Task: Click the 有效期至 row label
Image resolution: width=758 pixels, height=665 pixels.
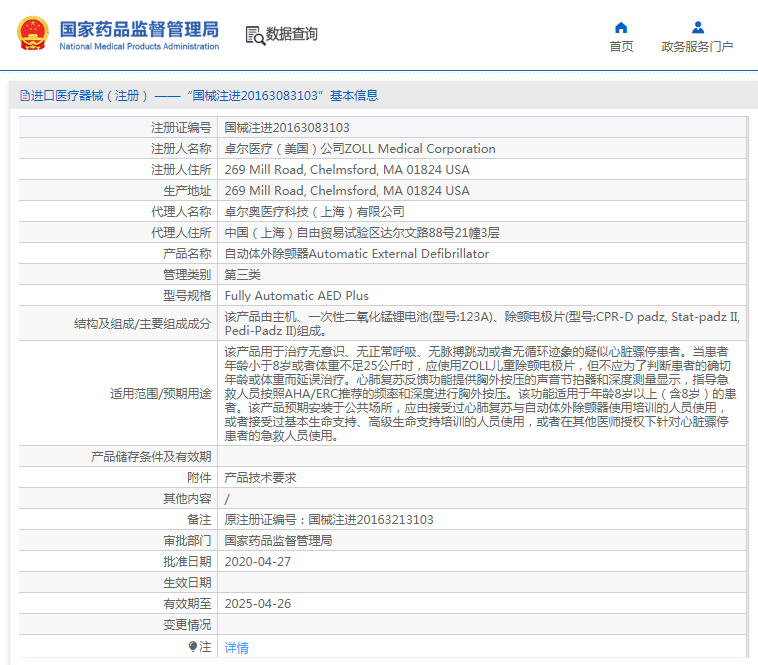Action: tap(188, 604)
